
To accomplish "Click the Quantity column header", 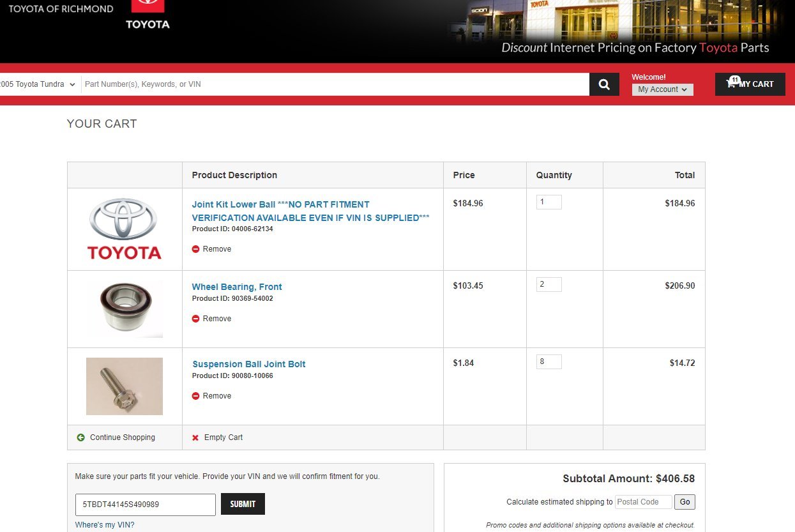I will pyautogui.click(x=554, y=175).
